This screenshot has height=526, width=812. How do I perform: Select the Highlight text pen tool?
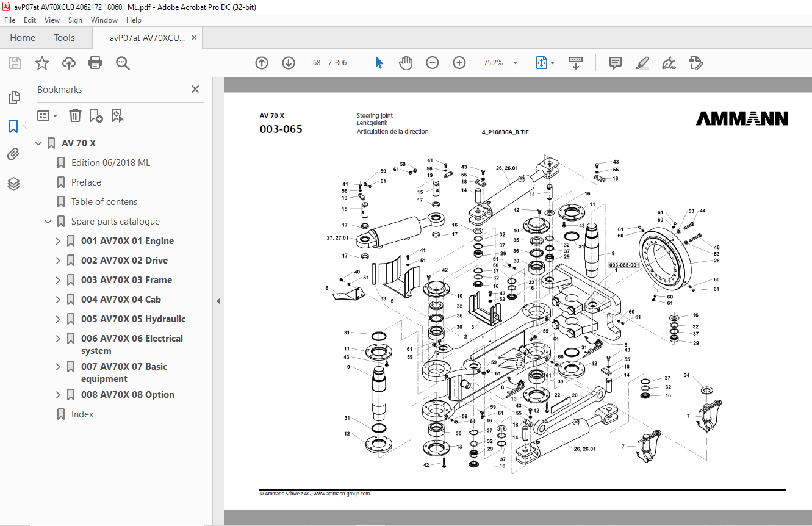click(x=642, y=63)
